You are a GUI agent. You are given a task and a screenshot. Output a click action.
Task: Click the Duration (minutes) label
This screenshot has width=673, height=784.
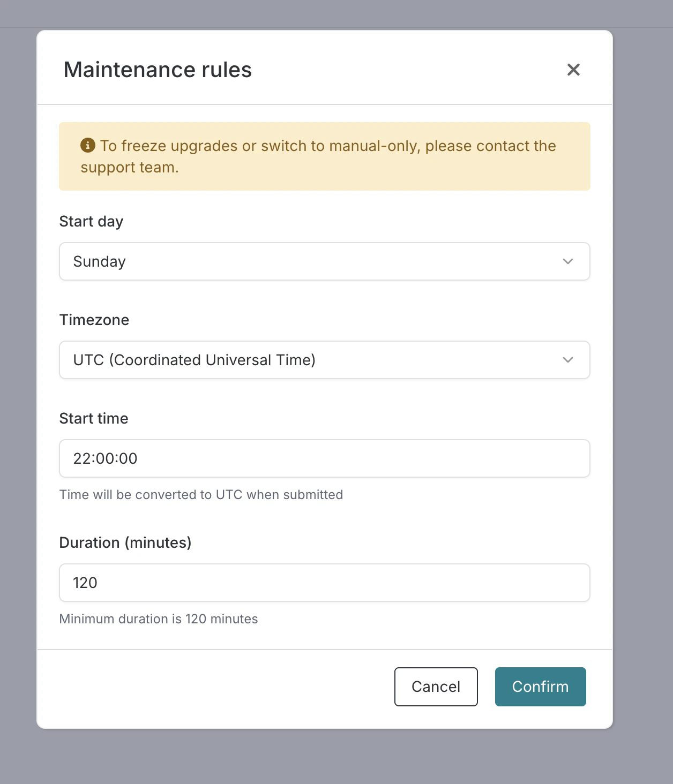click(125, 542)
